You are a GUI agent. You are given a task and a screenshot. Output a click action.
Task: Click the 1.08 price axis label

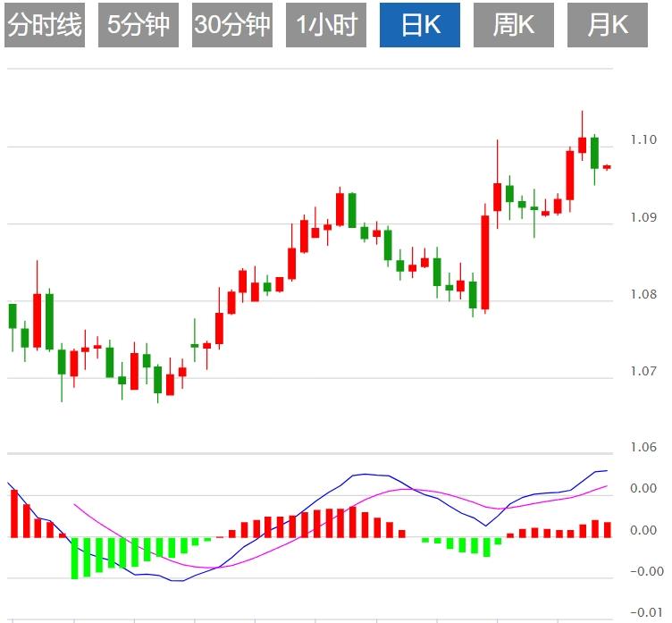click(643, 294)
